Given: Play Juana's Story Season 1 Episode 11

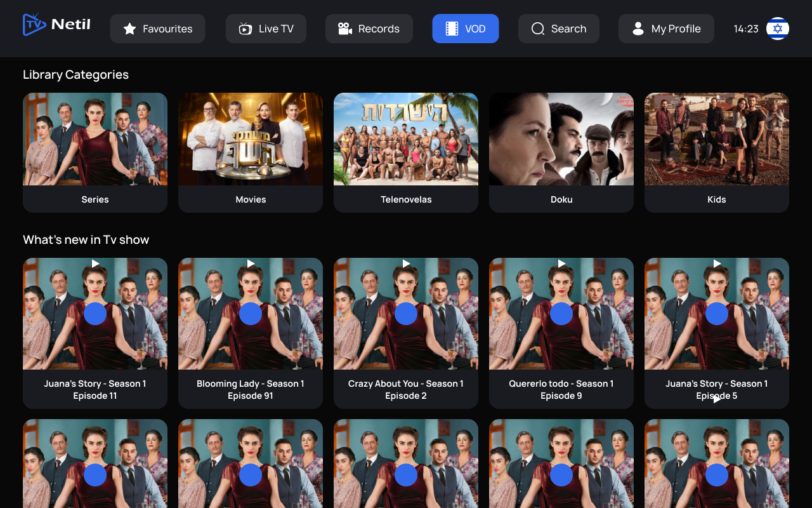Looking at the screenshot, I should tap(95, 314).
